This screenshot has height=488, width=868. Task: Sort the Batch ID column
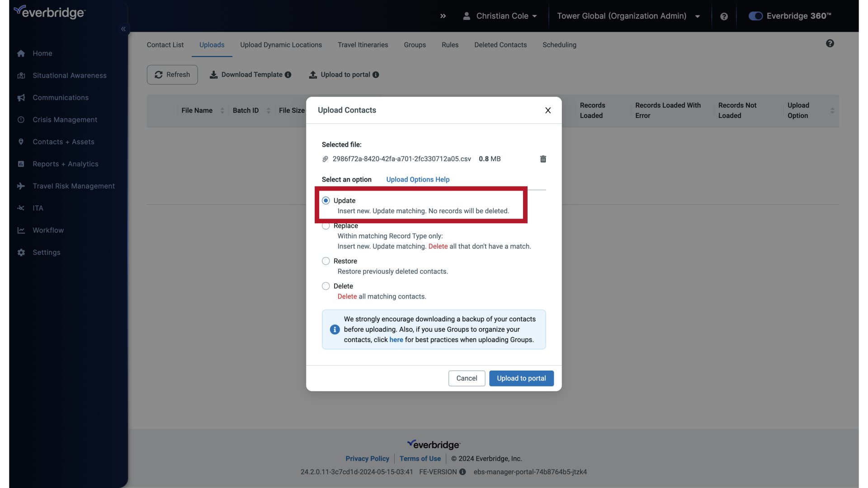pyautogui.click(x=268, y=110)
